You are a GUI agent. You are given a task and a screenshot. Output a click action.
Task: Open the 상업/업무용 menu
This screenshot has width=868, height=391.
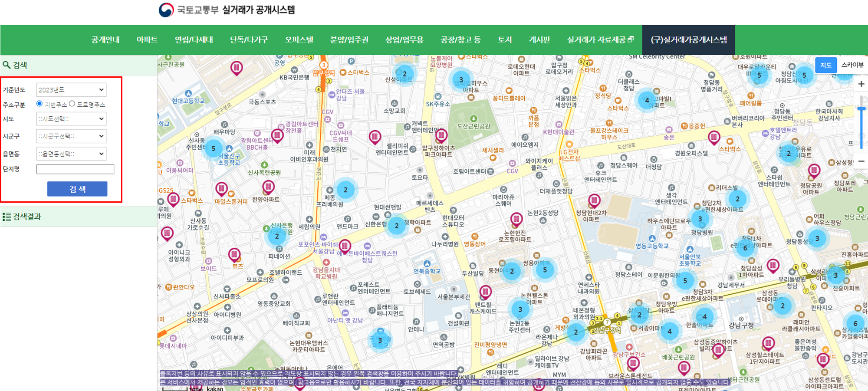coord(404,40)
